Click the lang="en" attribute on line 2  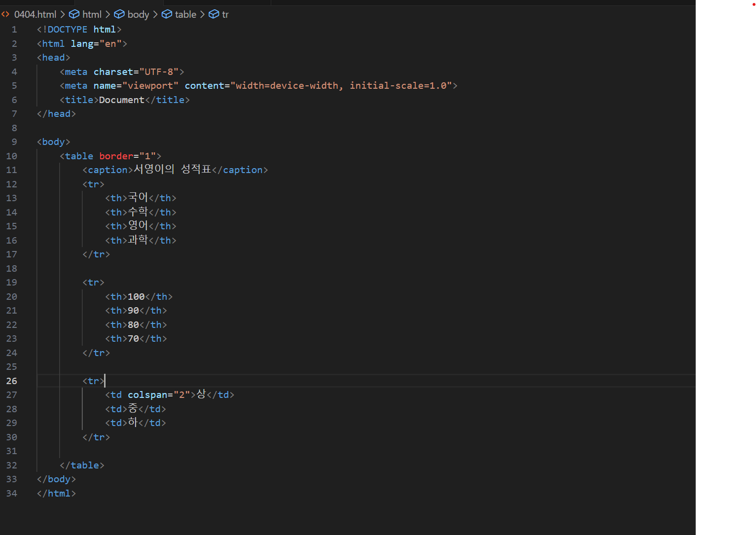pos(96,44)
